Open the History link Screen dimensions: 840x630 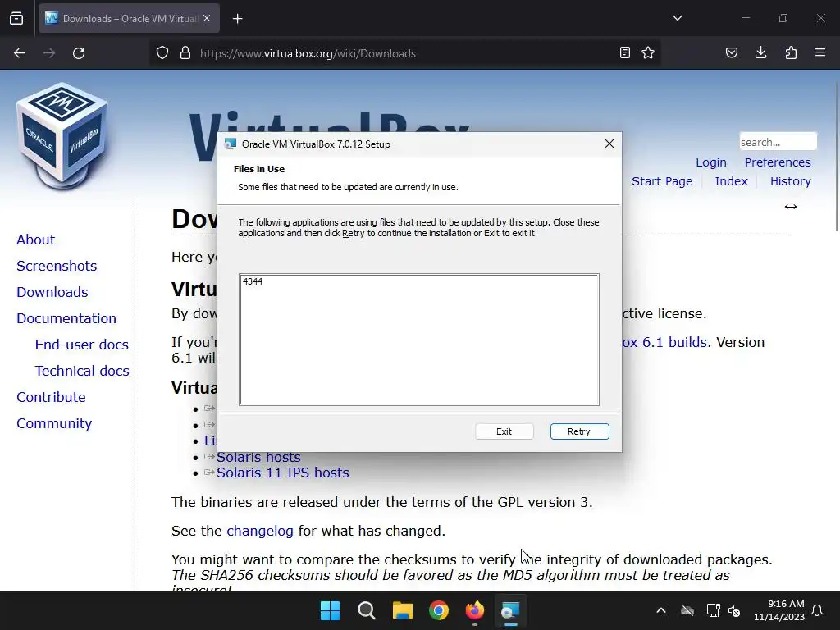pos(790,181)
